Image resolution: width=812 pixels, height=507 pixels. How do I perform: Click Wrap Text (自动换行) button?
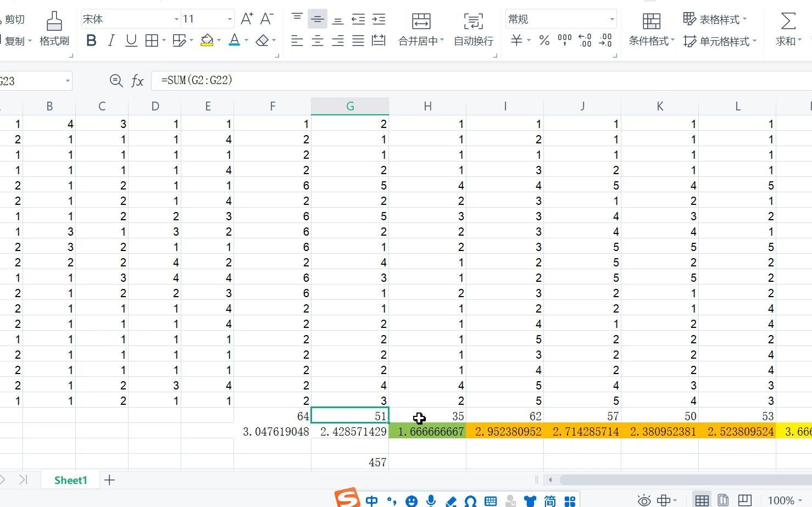tap(473, 29)
